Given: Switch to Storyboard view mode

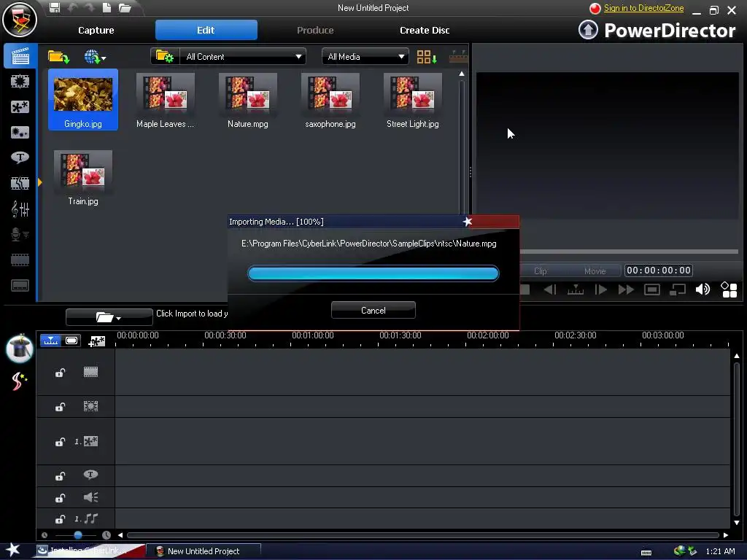Looking at the screenshot, I should [71, 341].
